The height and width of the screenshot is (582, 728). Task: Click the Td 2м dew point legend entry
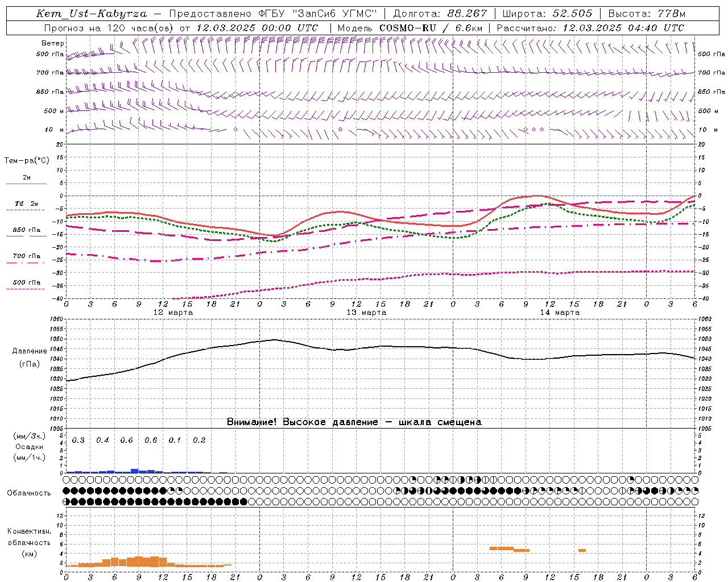pos(26,203)
